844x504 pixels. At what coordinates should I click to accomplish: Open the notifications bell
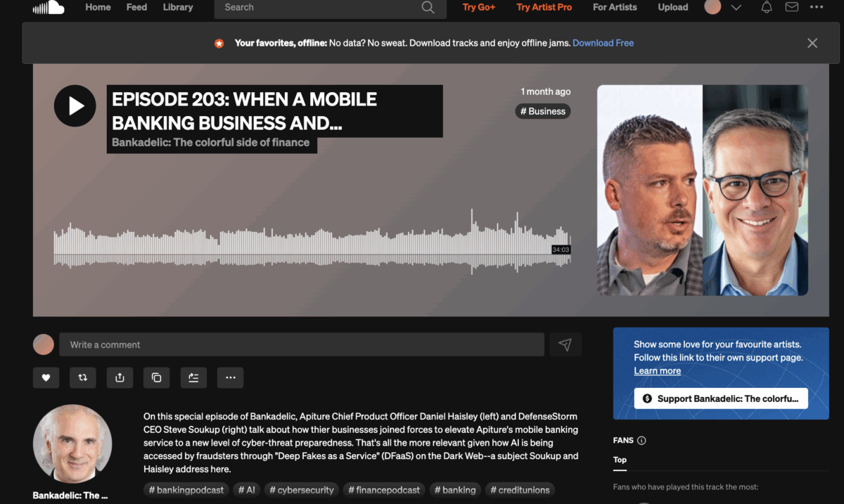click(x=767, y=8)
